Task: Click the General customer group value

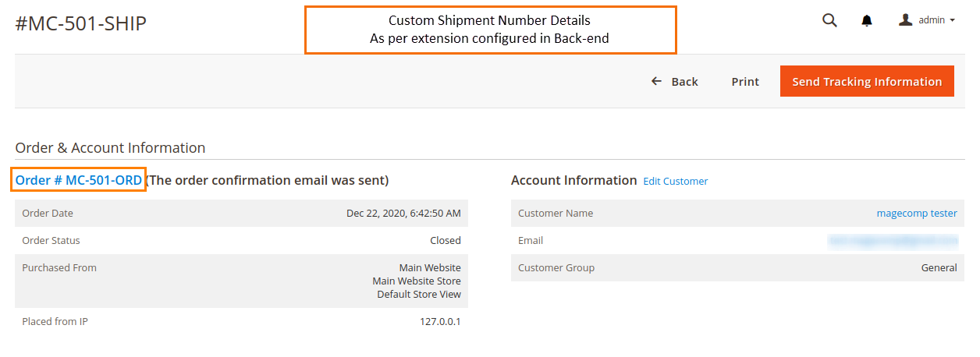Action: coord(939,267)
